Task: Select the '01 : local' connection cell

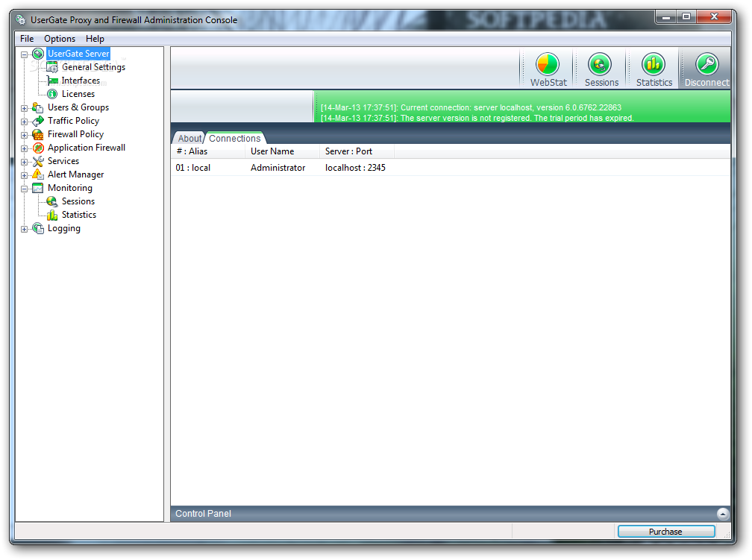Action: tap(192, 168)
